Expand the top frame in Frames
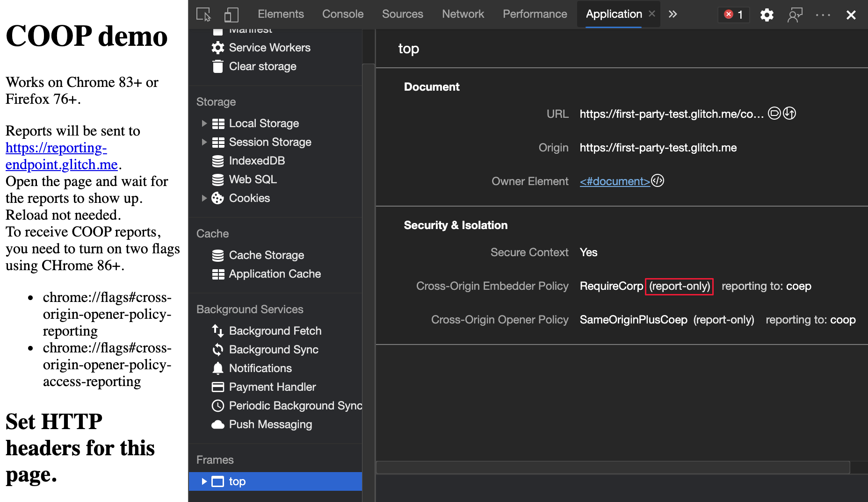 pos(204,481)
